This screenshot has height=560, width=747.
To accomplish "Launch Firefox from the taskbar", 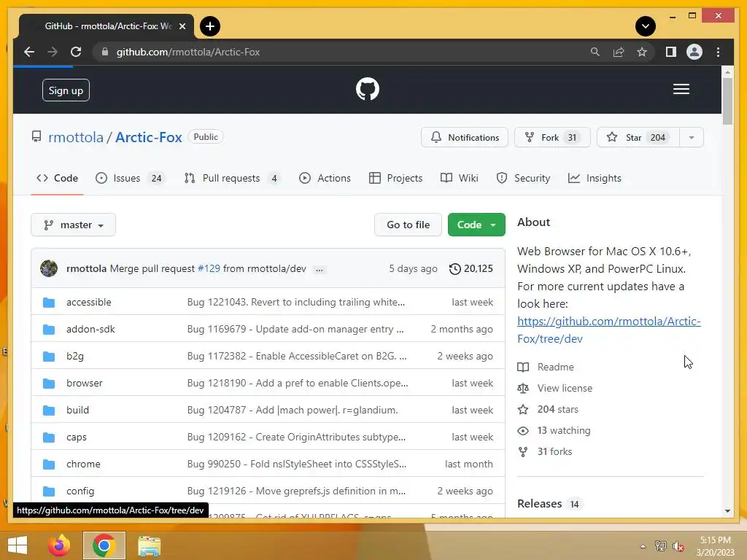I will [x=59, y=545].
